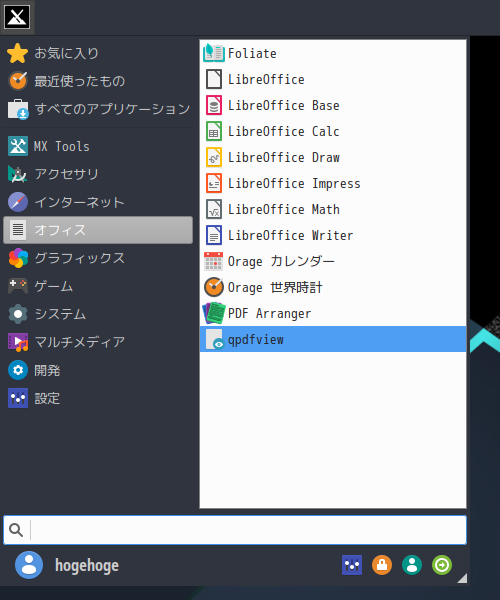Log out with the green arrow button
This screenshot has width=500, height=600.
[x=442, y=565]
